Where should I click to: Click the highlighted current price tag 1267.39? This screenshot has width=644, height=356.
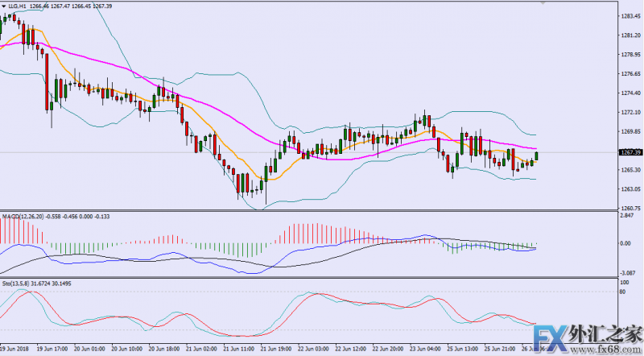[630, 152]
